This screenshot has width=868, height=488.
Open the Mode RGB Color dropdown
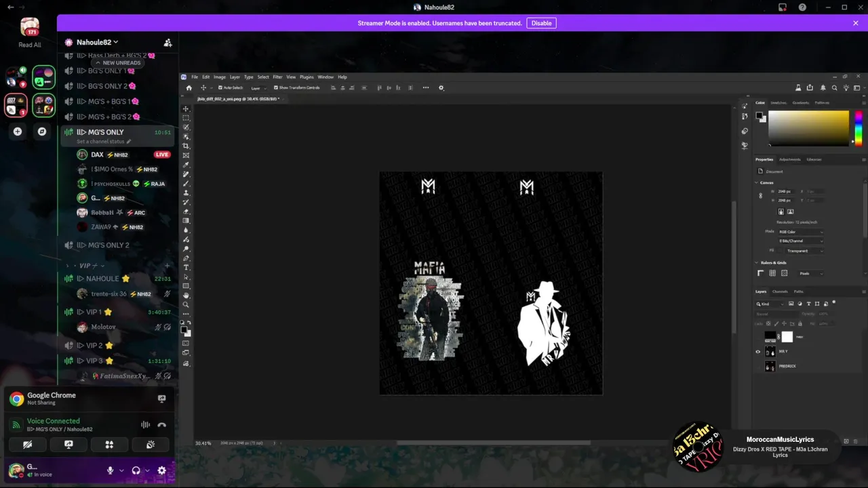tap(800, 232)
